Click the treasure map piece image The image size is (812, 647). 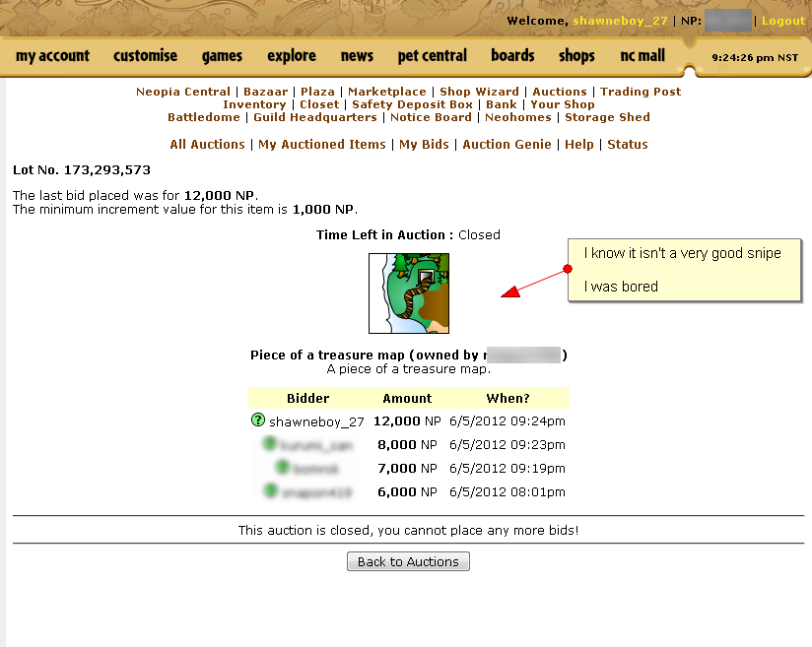[409, 293]
